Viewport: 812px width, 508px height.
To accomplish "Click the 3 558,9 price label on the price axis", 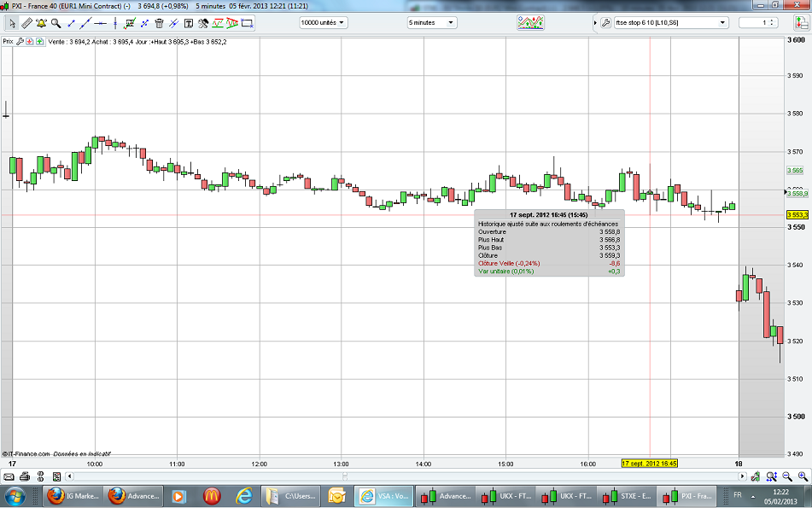I will pos(797,193).
